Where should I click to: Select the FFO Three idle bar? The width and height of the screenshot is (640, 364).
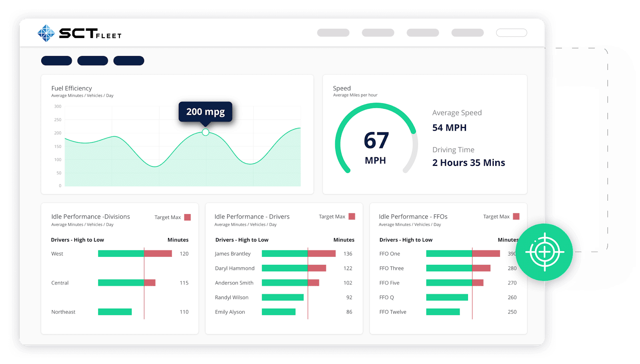tap(458, 268)
